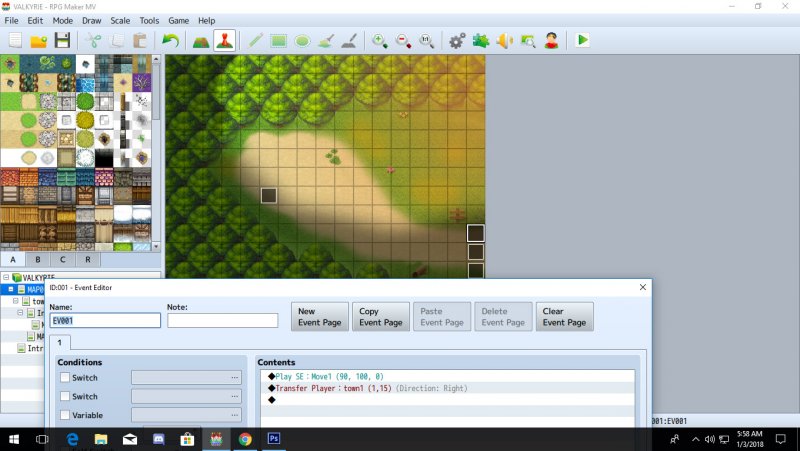Image resolution: width=800 pixels, height=451 pixels.
Task: Open the Plugin Manager puzzle icon
Action: 481,40
